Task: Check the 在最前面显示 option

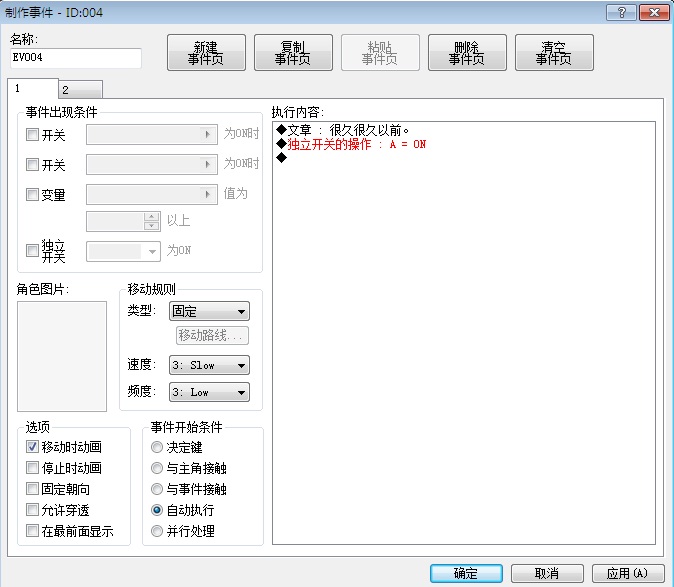Action: click(32, 531)
